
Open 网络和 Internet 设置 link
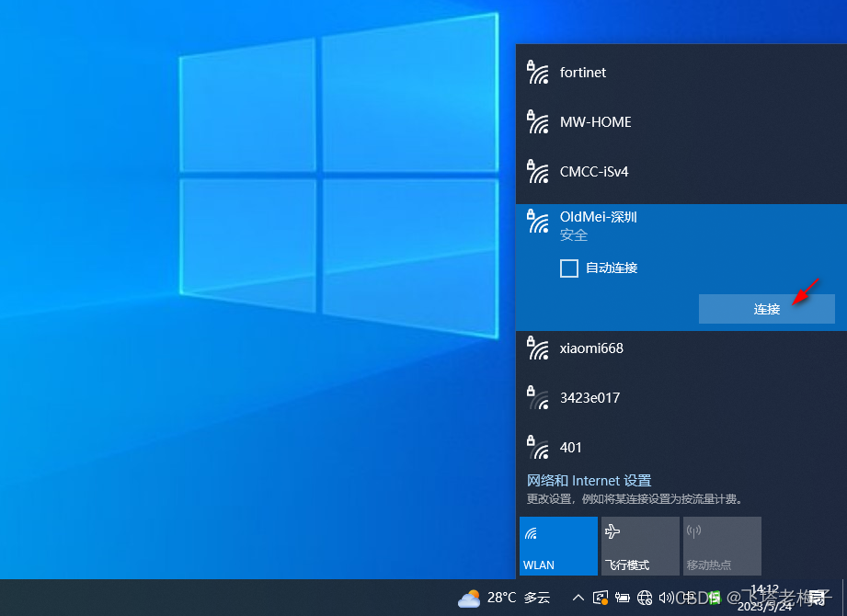(589, 481)
